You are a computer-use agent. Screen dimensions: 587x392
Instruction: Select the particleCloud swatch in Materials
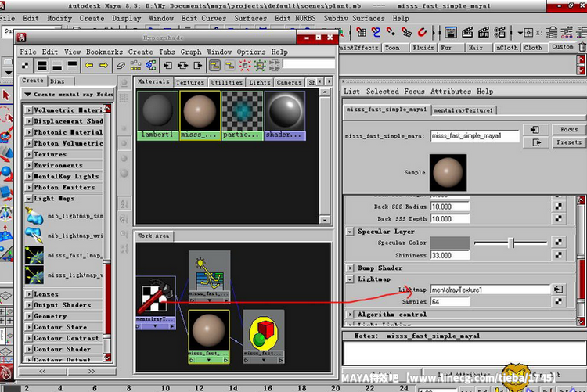tap(243, 115)
